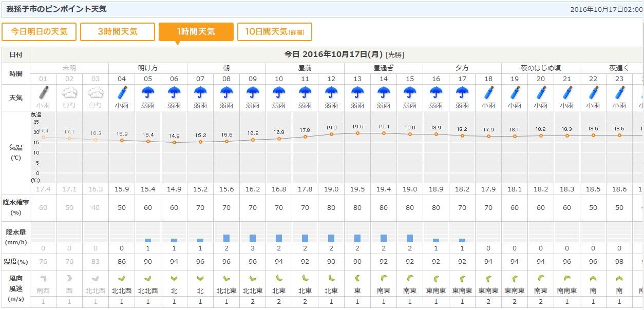Viewport: 644px width, 310px height.
Task: Click the hour 18 wind speed value 2
Action: pyautogui.click(x=488, y=301)
